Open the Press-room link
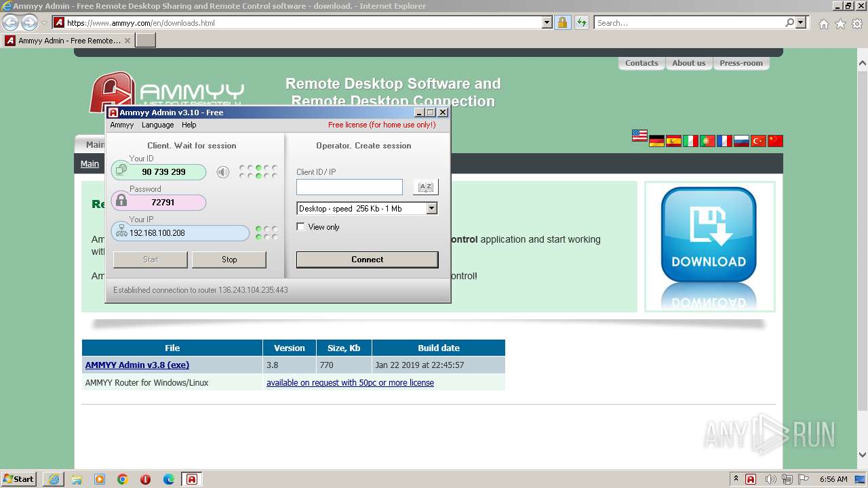Viewport: 868px width, 488px height. point(741,63)
